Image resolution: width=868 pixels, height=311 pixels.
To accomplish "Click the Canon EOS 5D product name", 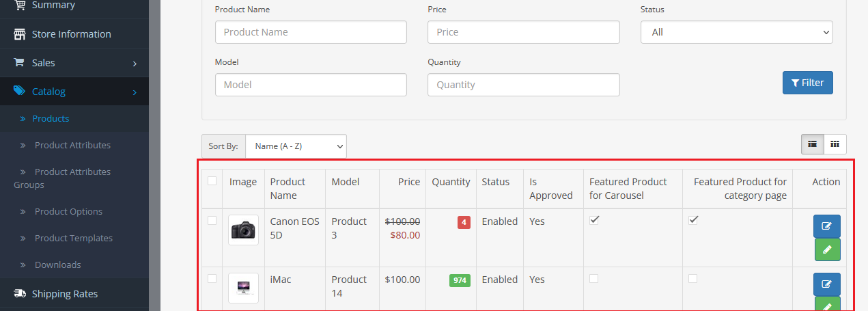I will click(295, 228).
